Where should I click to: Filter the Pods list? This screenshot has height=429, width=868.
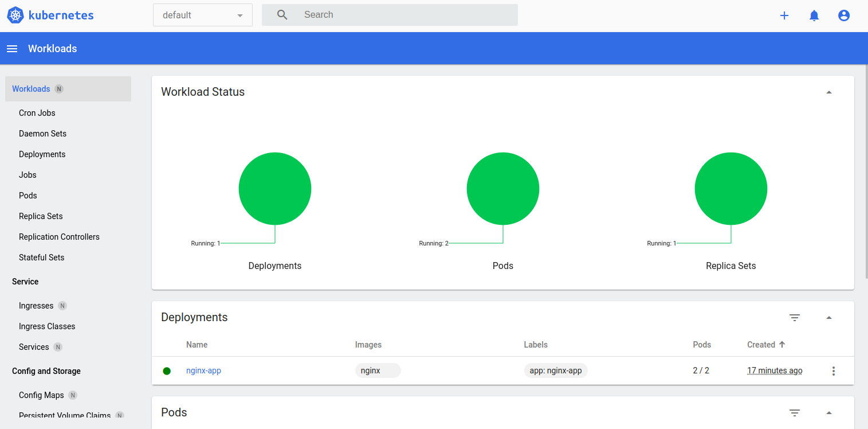pos(794,413)
